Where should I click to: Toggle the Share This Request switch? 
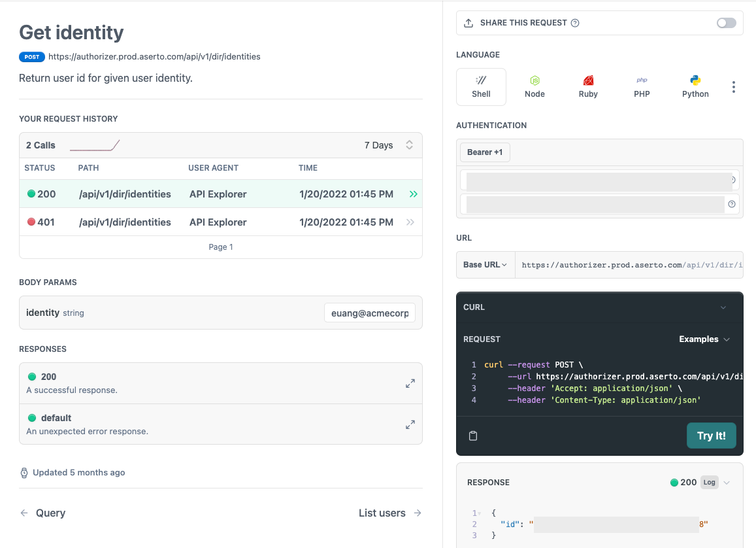(726, 23)
